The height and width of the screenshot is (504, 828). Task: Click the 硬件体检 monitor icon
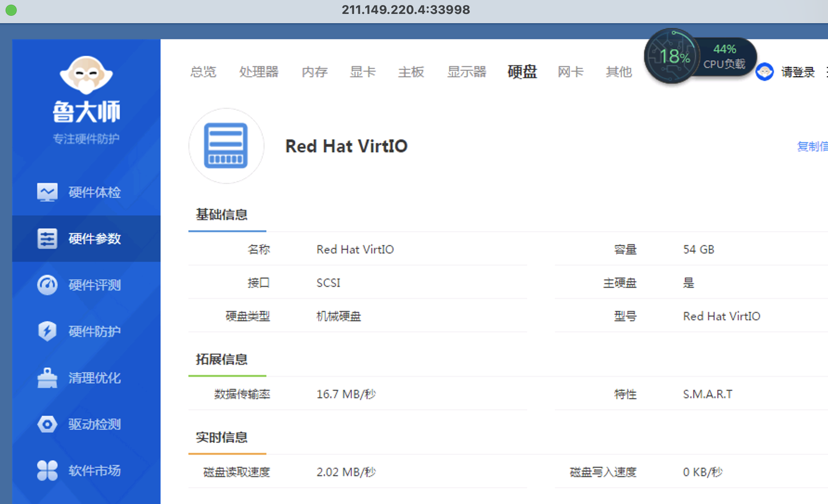47,192
